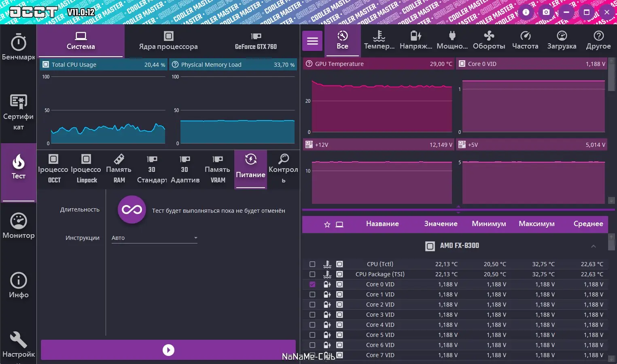Click the thermometer icon in CPU (Tctl) row
Viewport: 617px width, 364px height.
pyautogui.click(x=327, y=264)
